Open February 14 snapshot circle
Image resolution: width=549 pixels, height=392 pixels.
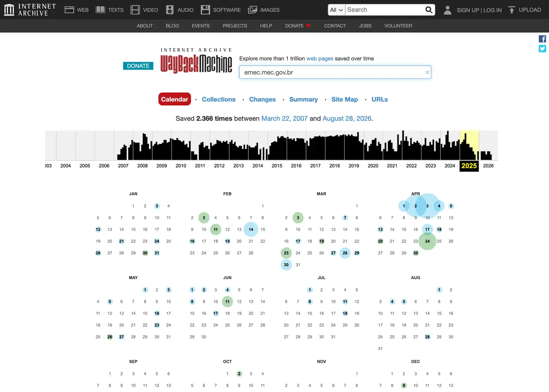[x=251, y=229]
